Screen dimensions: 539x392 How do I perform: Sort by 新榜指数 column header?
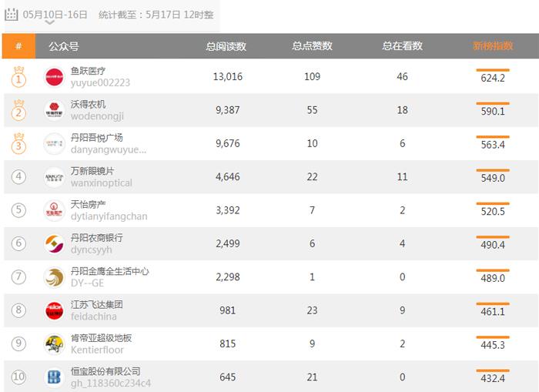tap(493, 45)
